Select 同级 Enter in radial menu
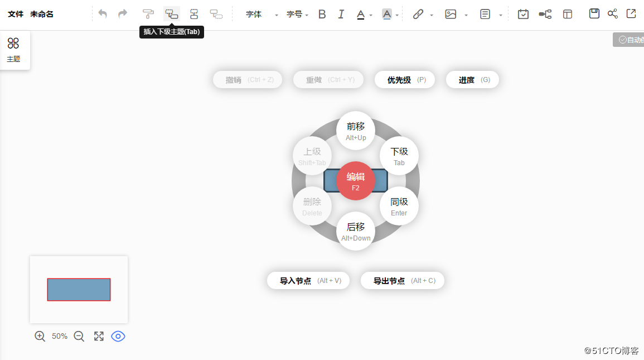 (x=399, y=206)
